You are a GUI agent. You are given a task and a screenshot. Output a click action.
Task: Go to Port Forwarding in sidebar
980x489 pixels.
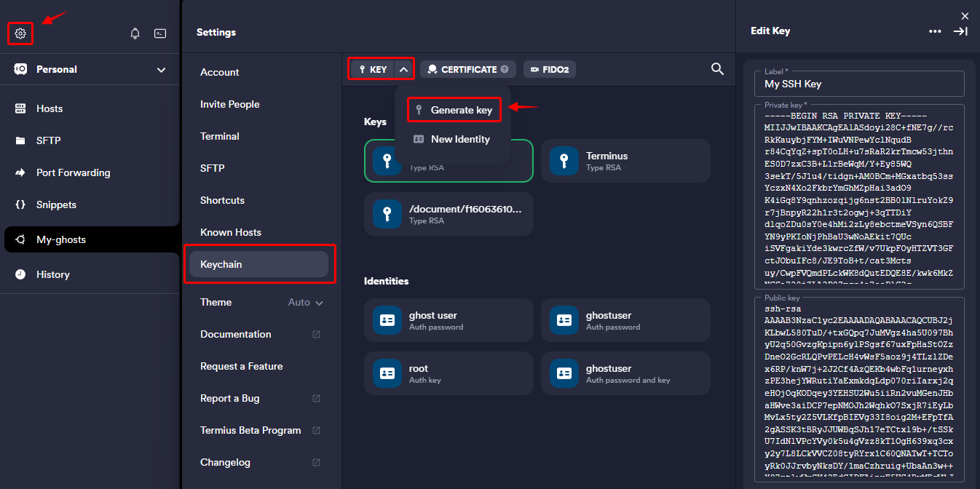point(73,172)
